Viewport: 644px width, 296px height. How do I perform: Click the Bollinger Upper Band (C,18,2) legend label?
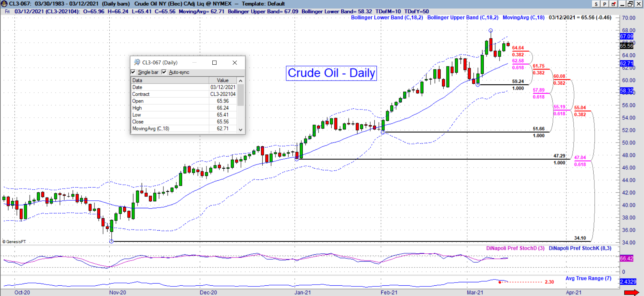[463, 18]
